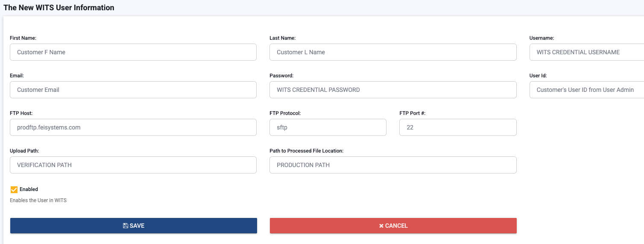644x244 pixels.
Task: Select the Username text box
Action: click(x=586, y=52)
